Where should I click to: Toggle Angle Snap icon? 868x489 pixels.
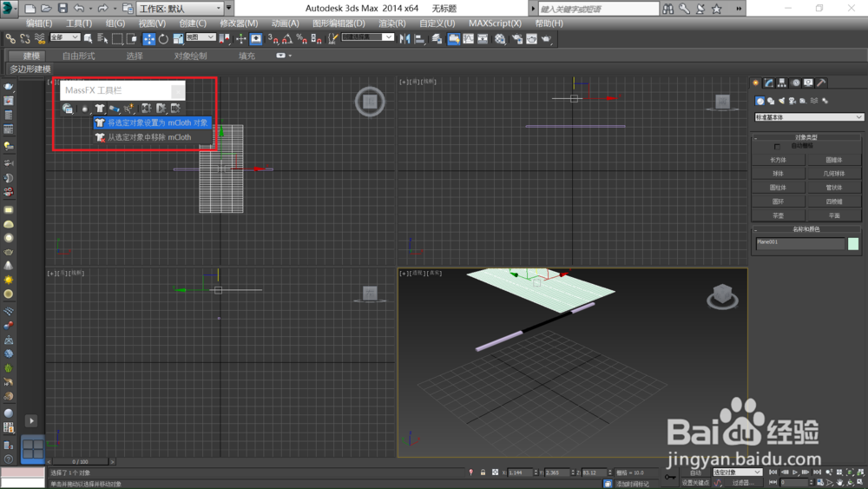pos(287,39)
